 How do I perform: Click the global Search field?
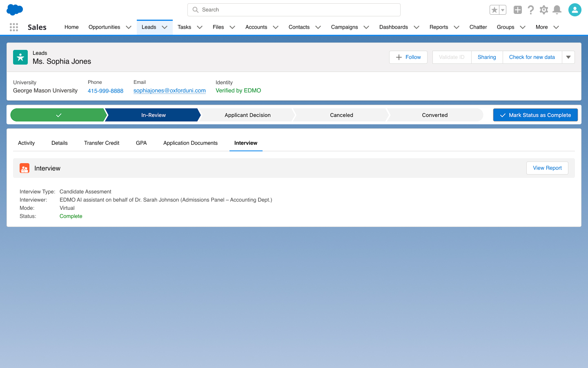[x=294, y=10]
